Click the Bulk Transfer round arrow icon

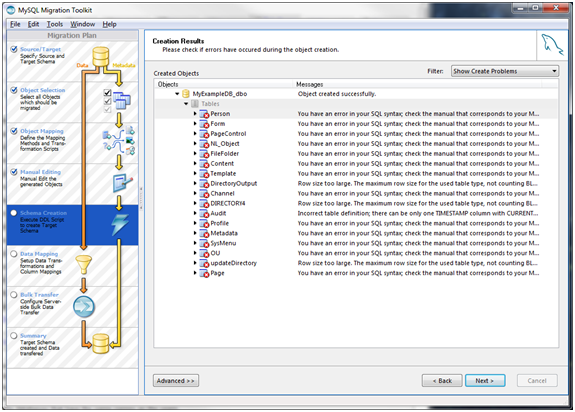tap(84, 307)
